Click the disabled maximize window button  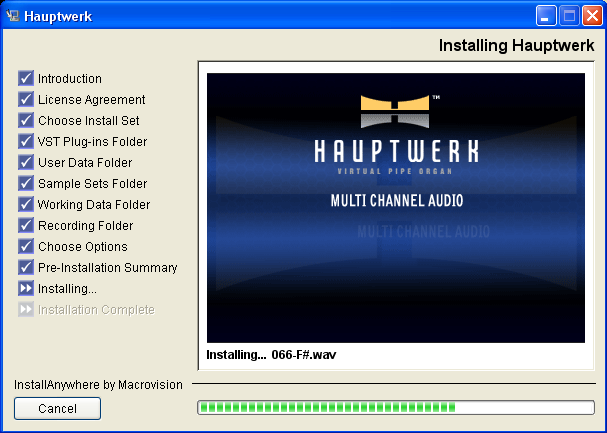pyautogui.click(x=569, y=16)
